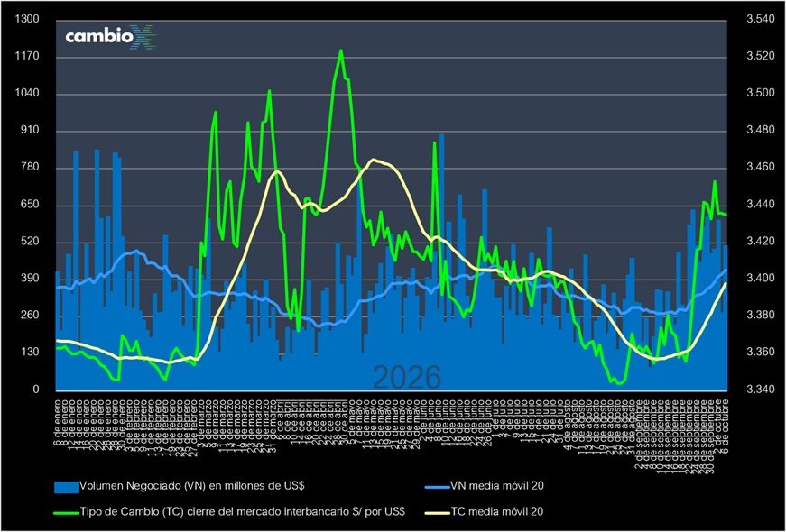Select the left axis value 780

click(30, 169)
